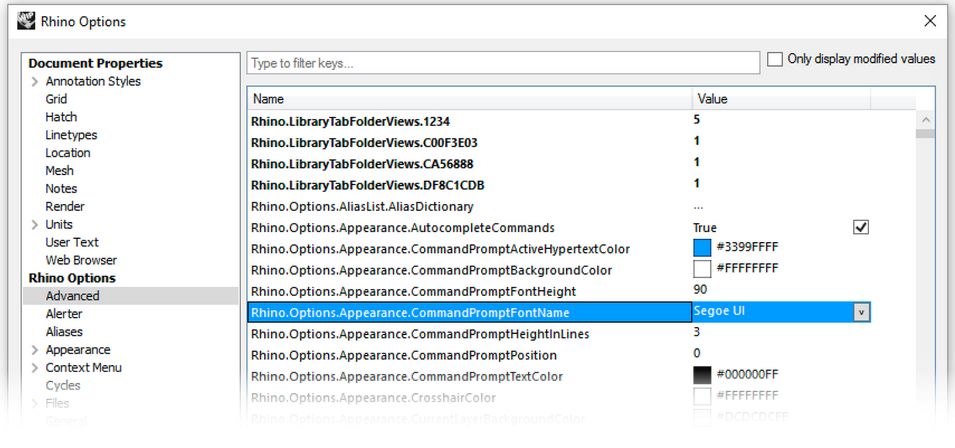
Task: Select Annotation Styles in the tree
Action: click(93, 82)
